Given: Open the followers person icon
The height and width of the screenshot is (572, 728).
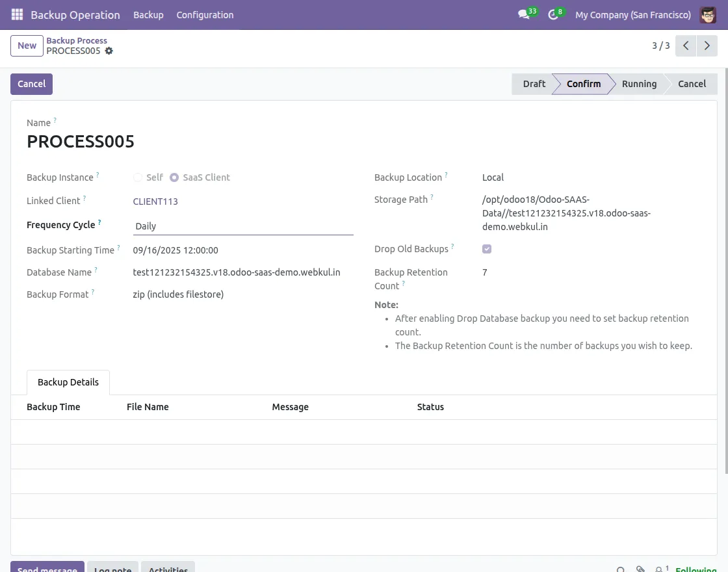Looking at the screenshot, I should point(659,568).
